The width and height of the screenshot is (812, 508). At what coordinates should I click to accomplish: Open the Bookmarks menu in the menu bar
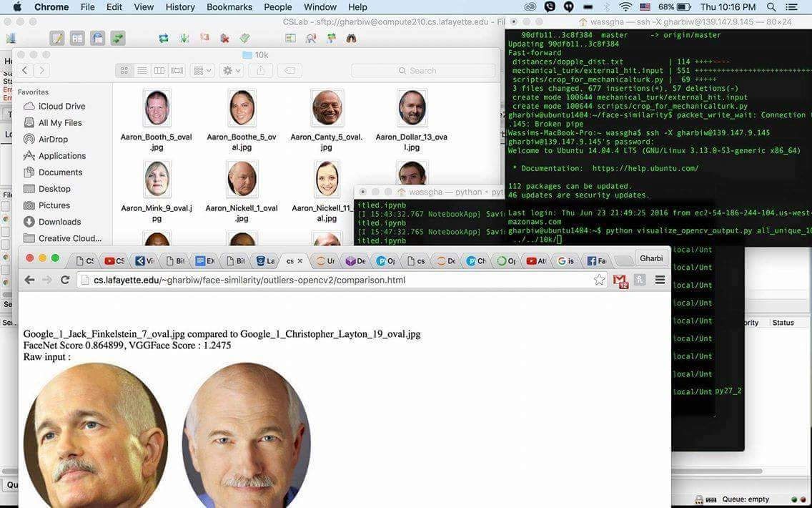point(229,7)
